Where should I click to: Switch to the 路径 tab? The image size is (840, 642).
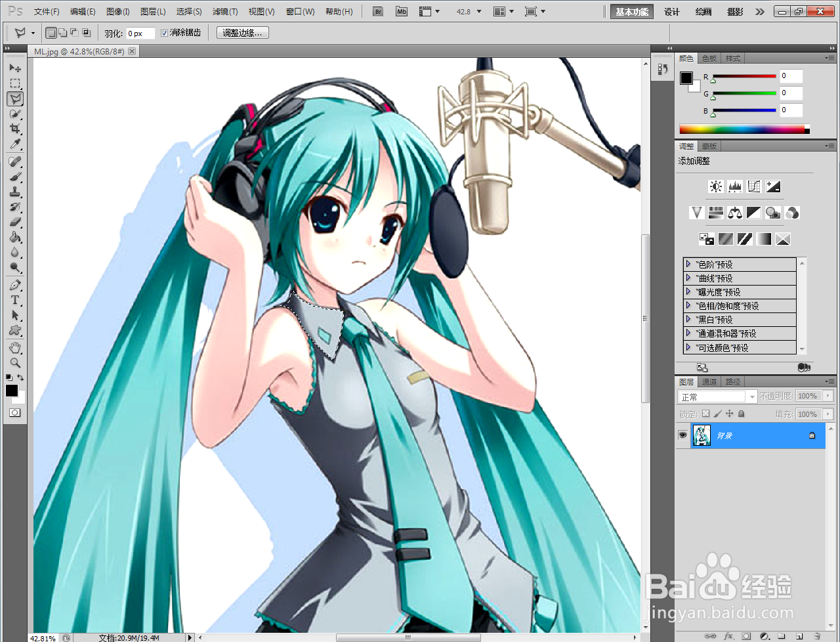click(733, 381)
